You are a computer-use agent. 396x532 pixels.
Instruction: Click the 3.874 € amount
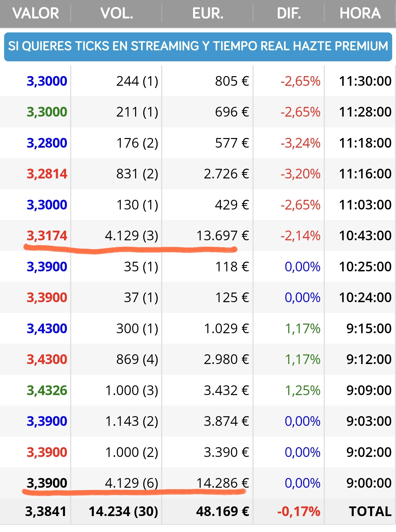[x=226, y=421]
